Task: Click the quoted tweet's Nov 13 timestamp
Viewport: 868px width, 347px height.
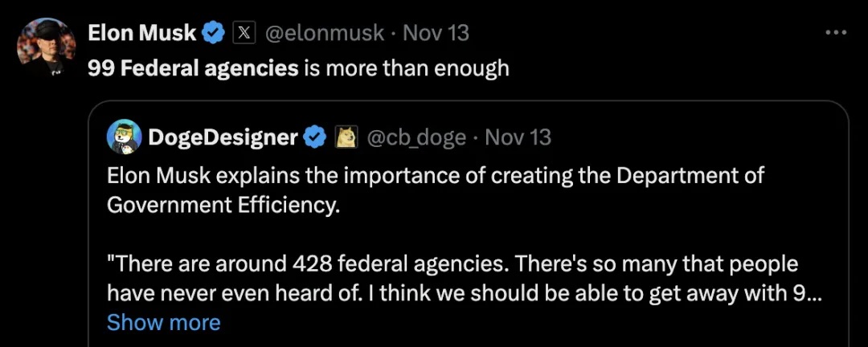Action: click(x=518, y=137)
